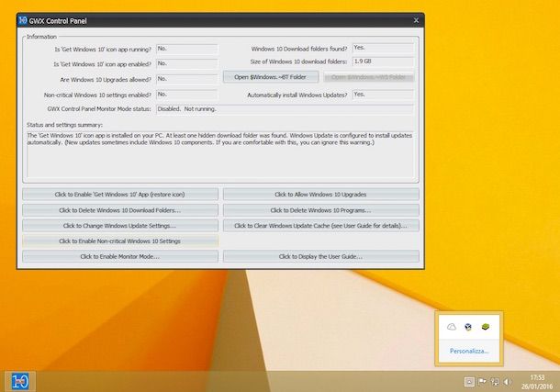Click the 'Automatically install Windows Updates?' Yes field

[383, 95]
